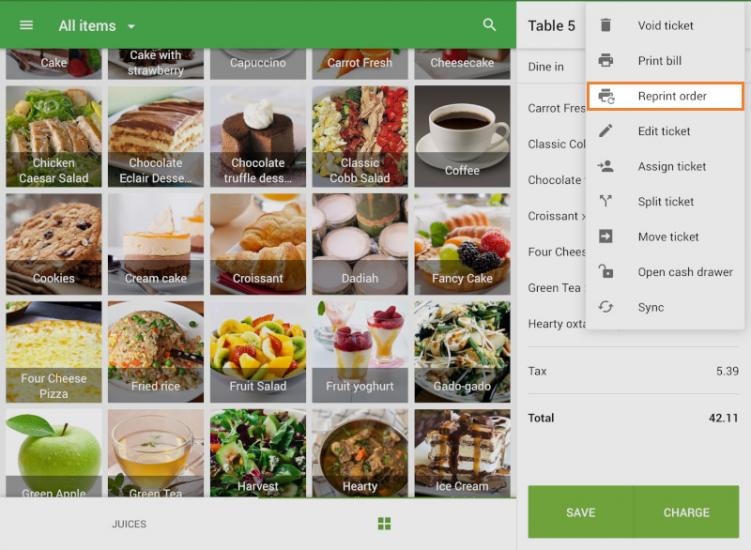Click the CHARGE button
751x550 pixels.
coord(686,512)
